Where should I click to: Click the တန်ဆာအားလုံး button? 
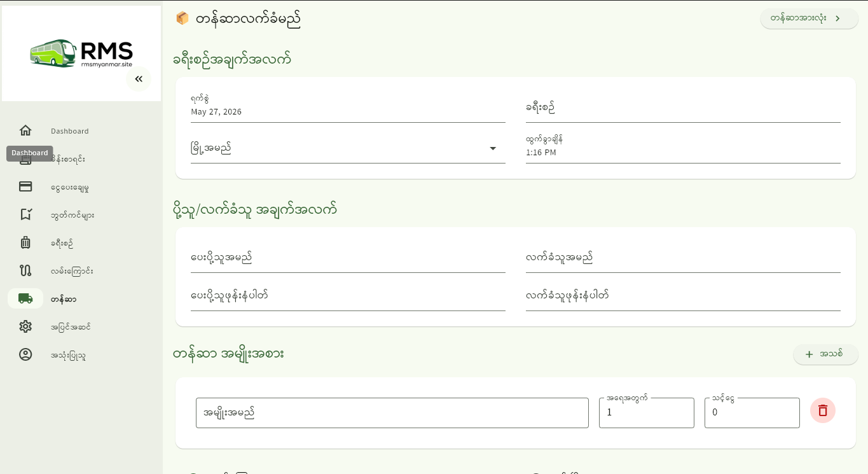[x=809, y=18]
